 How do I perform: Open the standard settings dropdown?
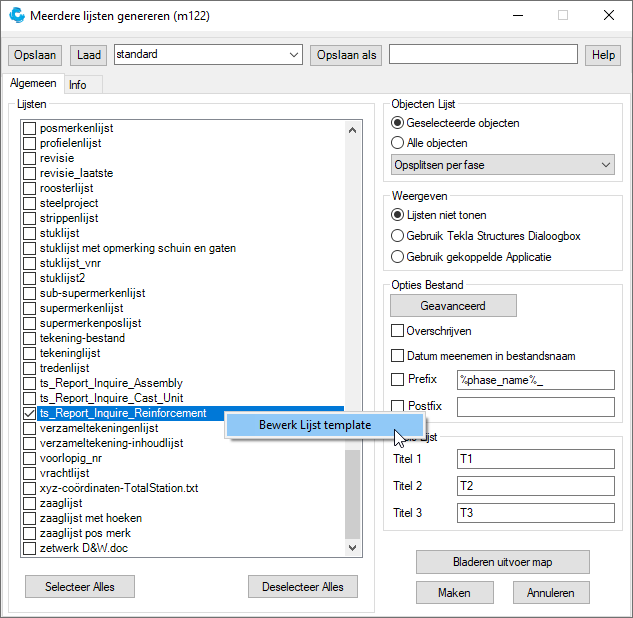click(208, 54)
